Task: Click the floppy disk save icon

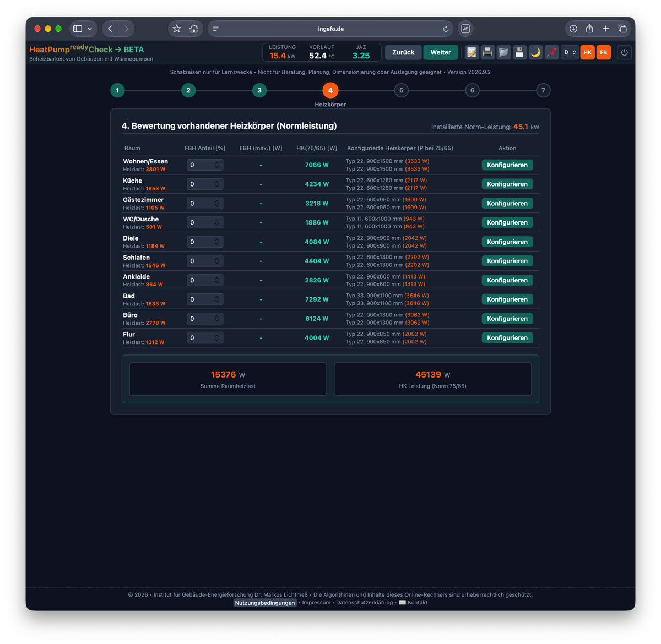Action: [x=519, y=52]
